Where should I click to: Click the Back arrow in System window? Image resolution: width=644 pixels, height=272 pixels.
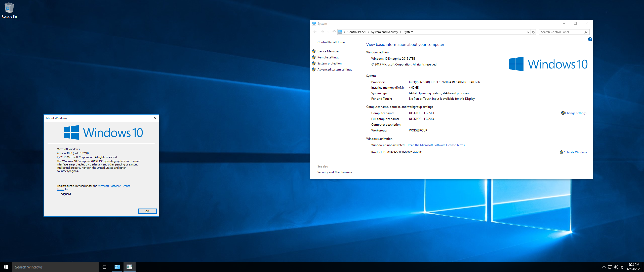[x=315, y=32]
